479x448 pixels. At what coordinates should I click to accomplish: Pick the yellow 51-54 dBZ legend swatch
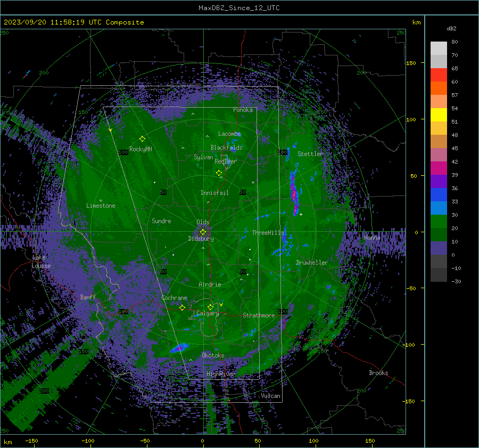coord(439,115)
